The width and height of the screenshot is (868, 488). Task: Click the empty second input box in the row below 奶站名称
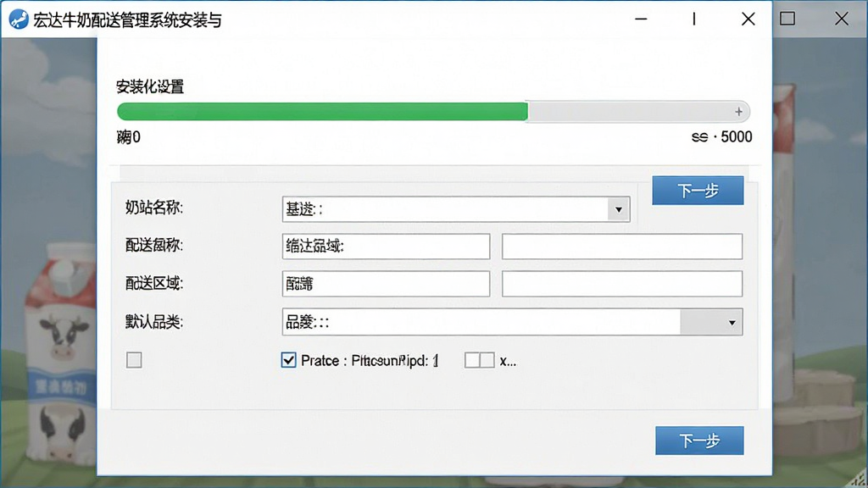(621, 247)
